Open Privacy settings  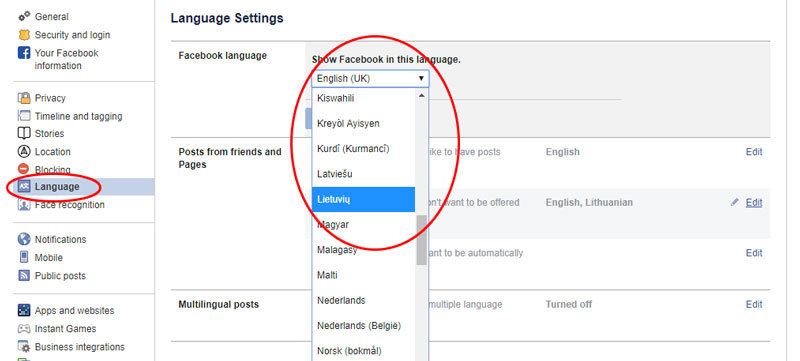[50, 98]
